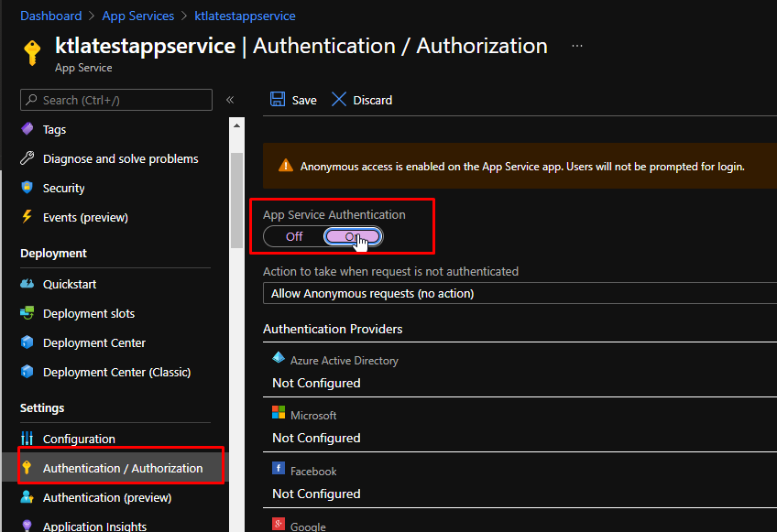Click the Settings section header text
Image resolution: width=777 pixels, height=532 pixels.
tap(42, 407)
